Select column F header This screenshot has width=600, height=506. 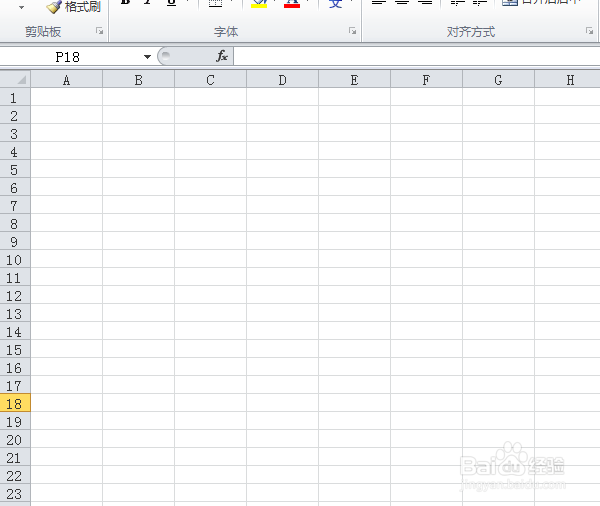426,80
